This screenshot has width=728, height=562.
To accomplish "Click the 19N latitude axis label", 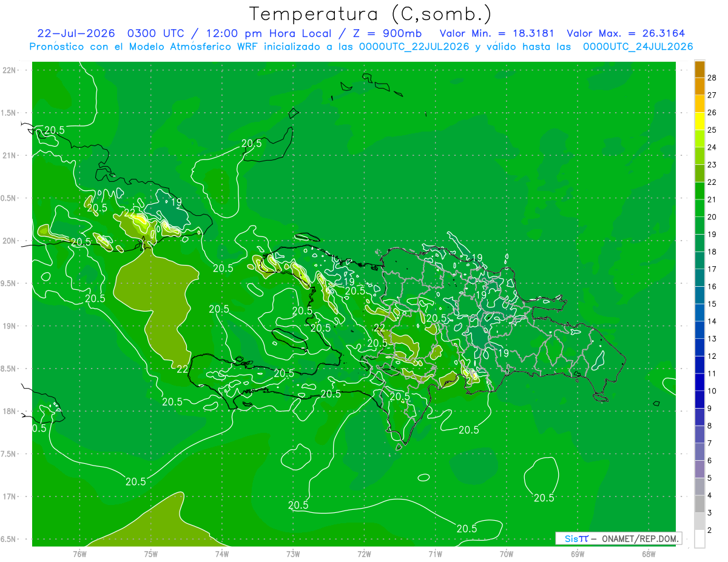I will (x=10, y=326).
